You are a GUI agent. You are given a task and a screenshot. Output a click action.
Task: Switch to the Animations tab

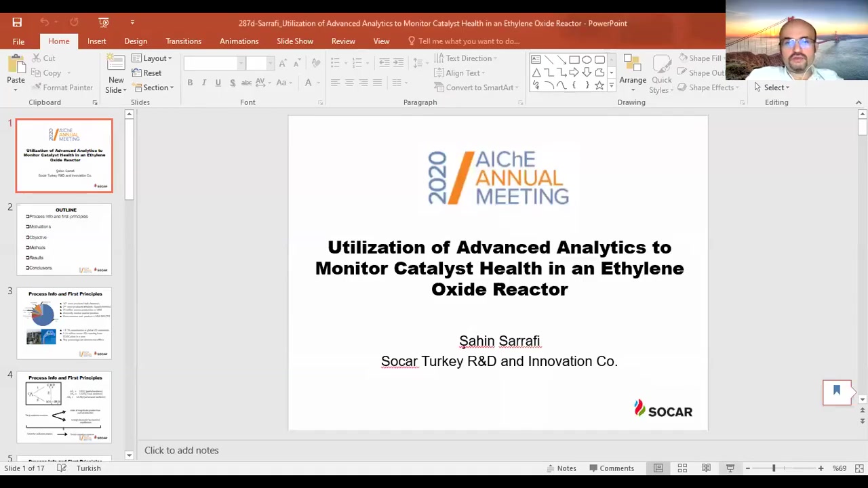point(239,41)
